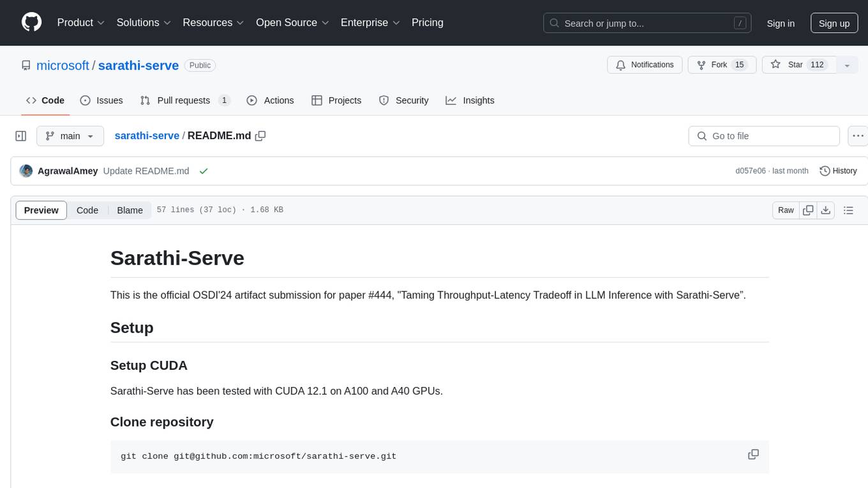Screen dimensions: 868x488
Task: Expand the Resources menu
Action: point(214,22)
